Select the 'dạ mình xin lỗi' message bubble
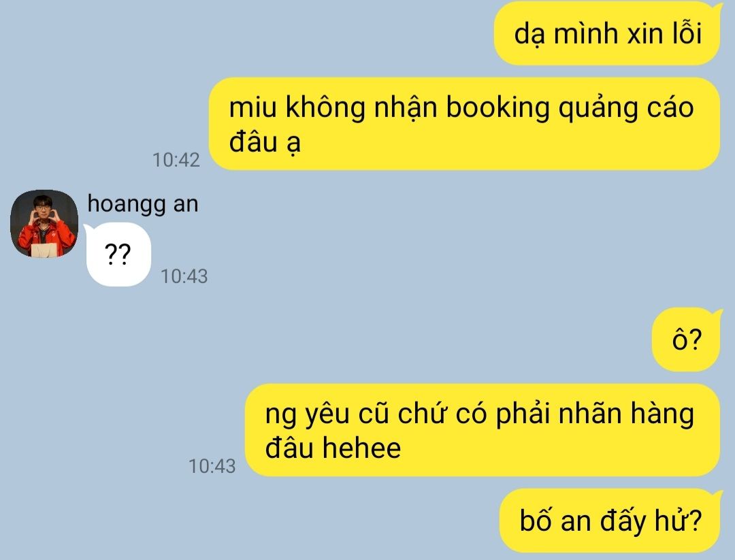This screenshot has height=560, width=735. 608,33
